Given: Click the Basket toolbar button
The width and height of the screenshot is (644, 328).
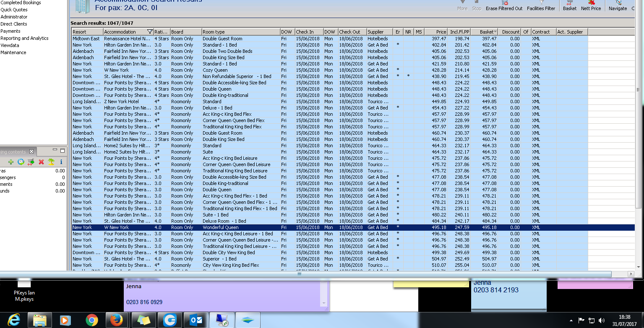Looking at the screenshot, I should tap(570, 5).
